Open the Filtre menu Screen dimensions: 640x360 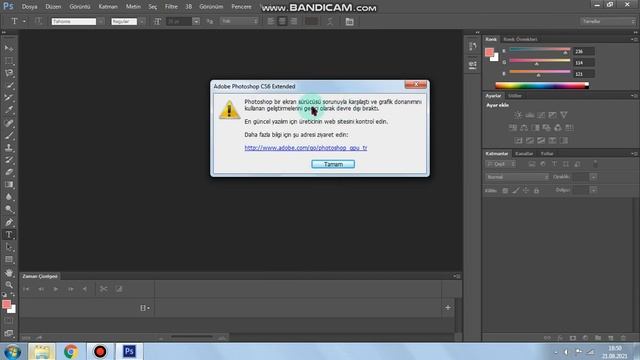pos(171,7)
